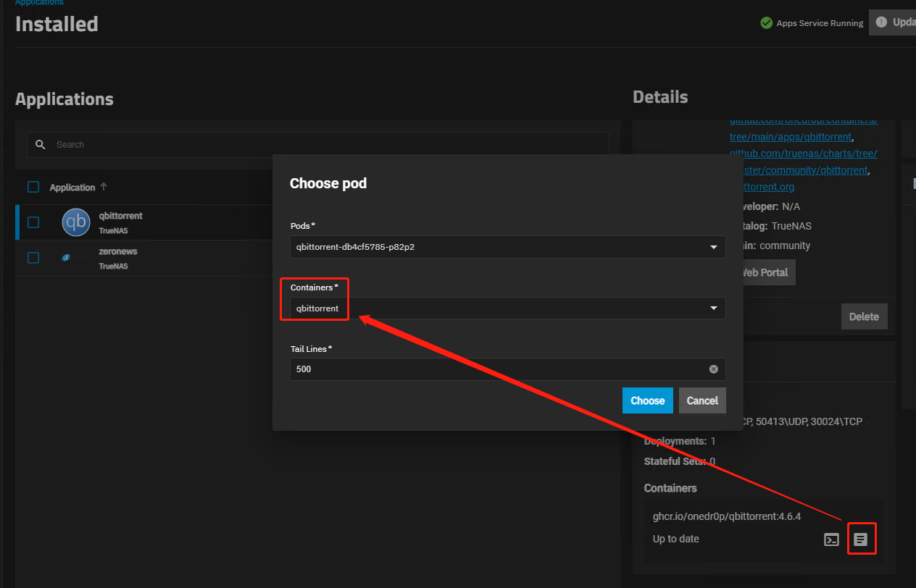The height and width of the screenshot is (588, 916).
Task: Open the Pods dropdown
Action: click(507, 246)
